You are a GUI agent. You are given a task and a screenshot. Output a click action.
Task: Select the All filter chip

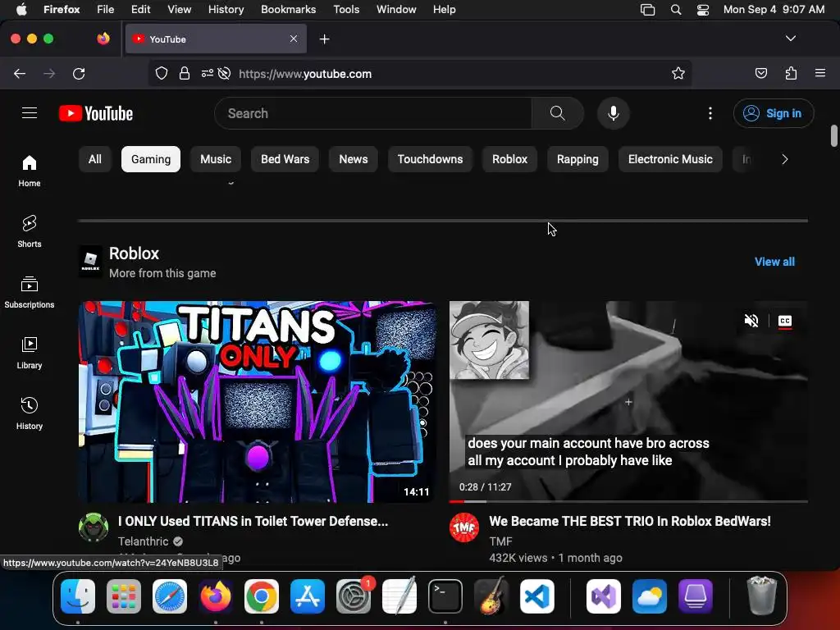tap(95, 159)
